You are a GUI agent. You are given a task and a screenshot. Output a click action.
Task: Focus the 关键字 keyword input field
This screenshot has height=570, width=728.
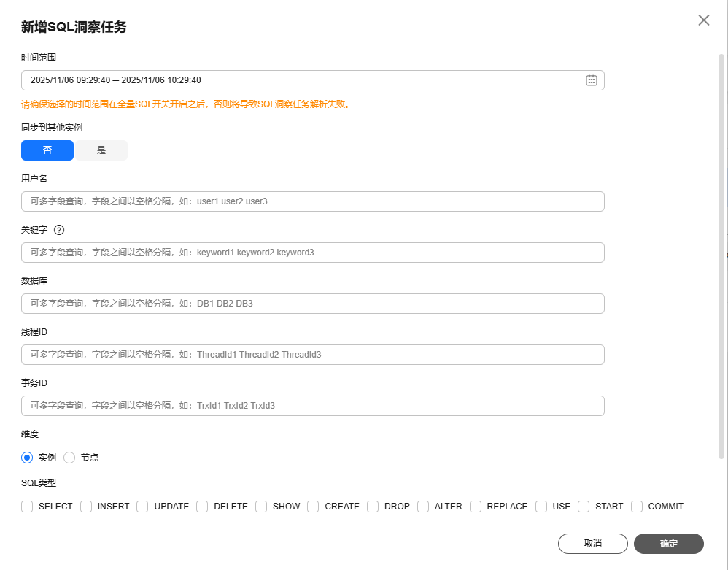coord(312,253)
